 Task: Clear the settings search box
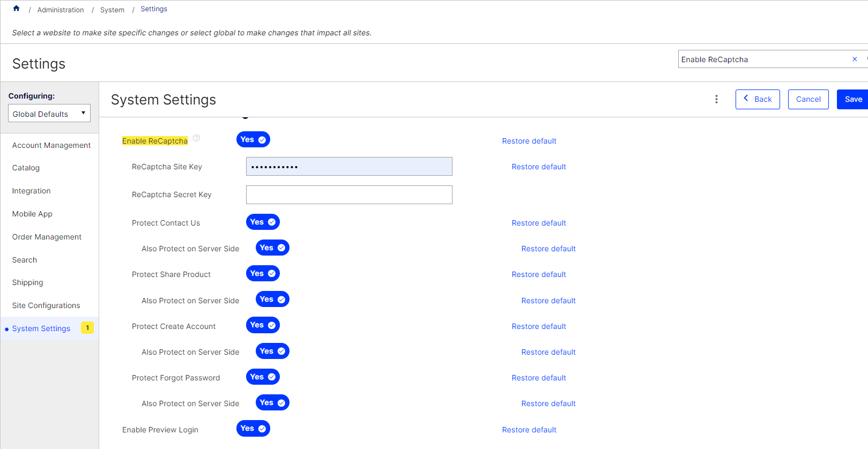point(855,59)
